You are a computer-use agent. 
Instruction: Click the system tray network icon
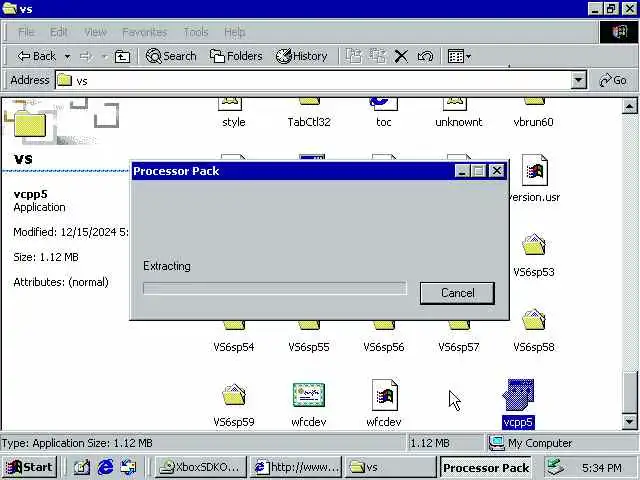tap(556, 467)
